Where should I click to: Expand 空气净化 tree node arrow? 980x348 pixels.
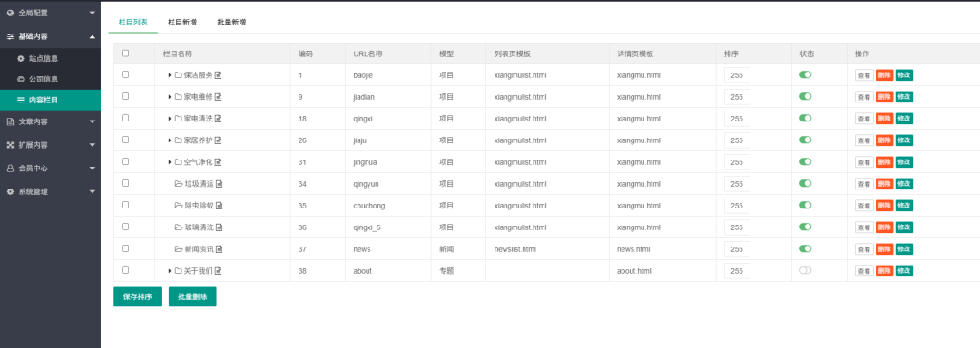[170, 162]
